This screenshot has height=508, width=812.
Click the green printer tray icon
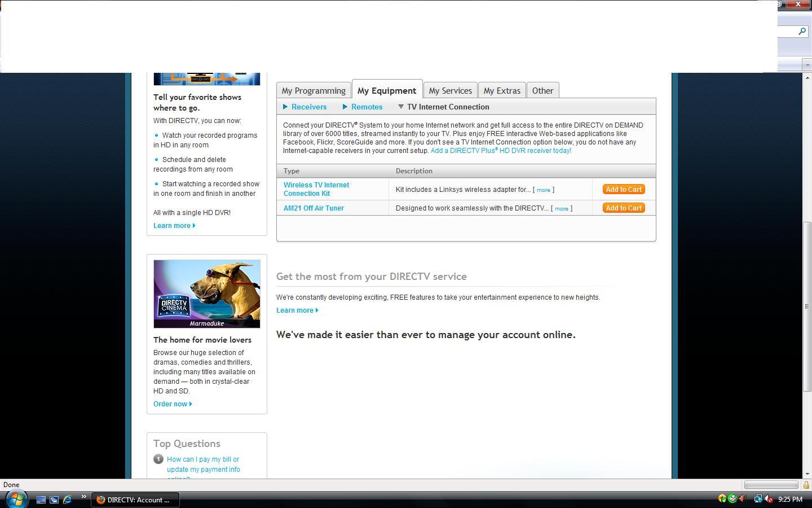click(x=732, y=499)
